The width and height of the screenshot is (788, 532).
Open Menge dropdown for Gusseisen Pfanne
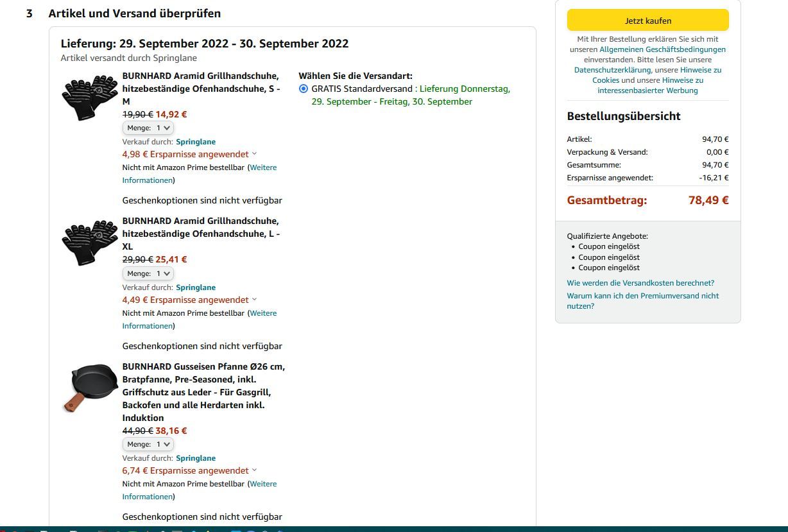click(148, 444)
